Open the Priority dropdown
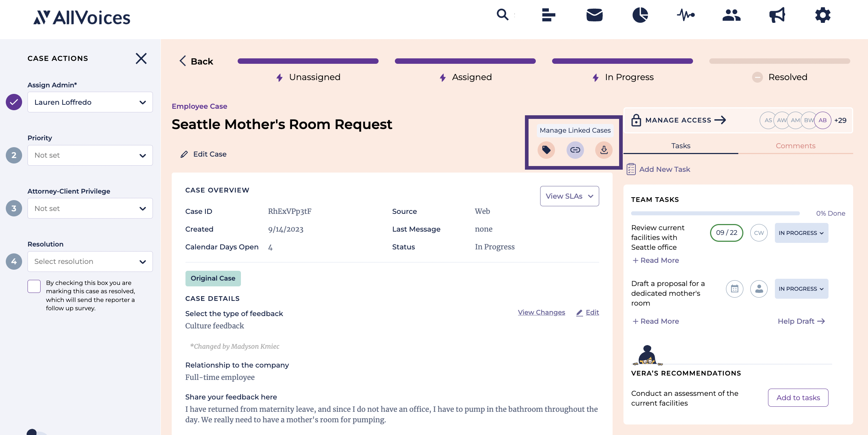The width and height of the screenshot is (868, 435). [x=90, y=155]
